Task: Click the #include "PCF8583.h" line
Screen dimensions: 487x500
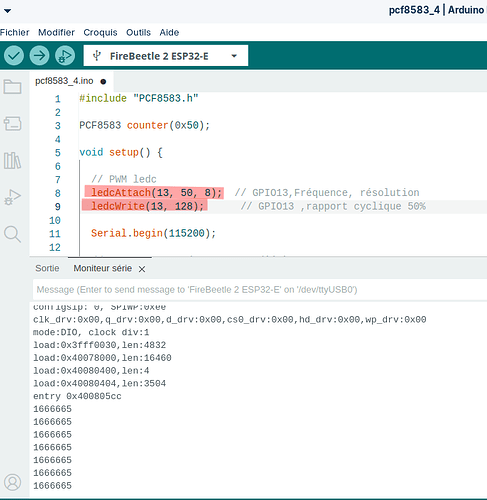Action: (x=139, y=98)
